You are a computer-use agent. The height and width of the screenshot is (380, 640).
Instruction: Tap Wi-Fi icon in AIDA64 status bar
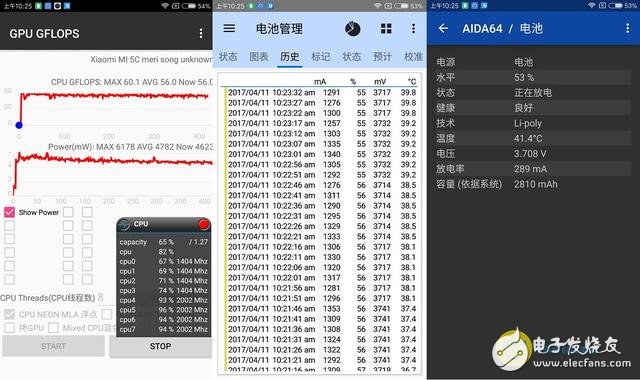point(591,5)
